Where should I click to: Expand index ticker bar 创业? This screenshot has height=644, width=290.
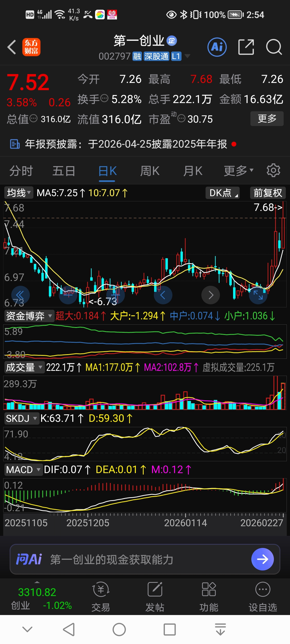coord(37,582)
